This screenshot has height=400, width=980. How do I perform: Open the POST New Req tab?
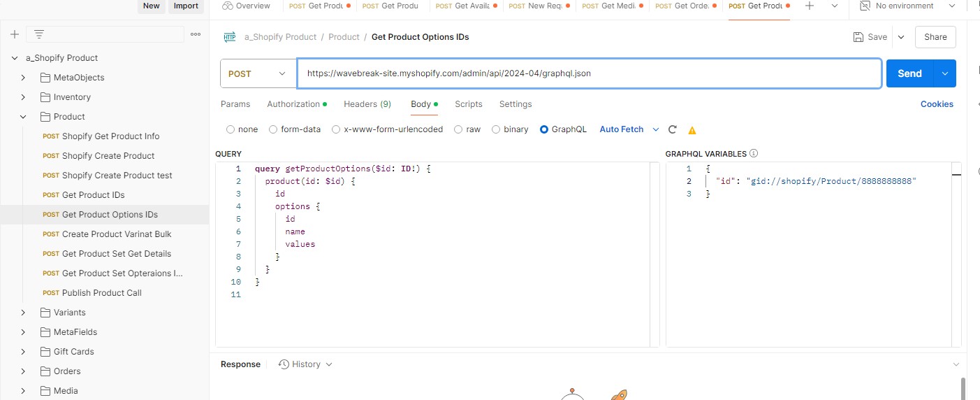[539, 6]
